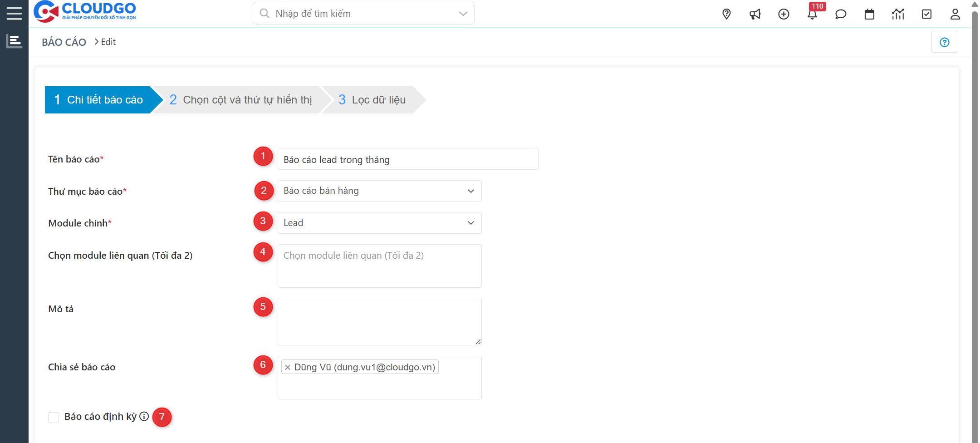Open the reports icon in the sidebar
Viewport: 980px width, 443px height.
tap(14, 41)
